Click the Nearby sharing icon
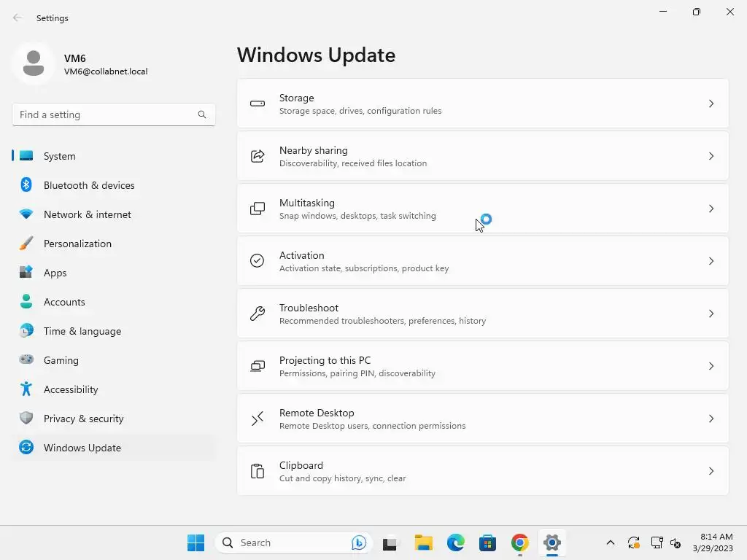This screenshot has height=560, width=747. (x=258, y=156)
